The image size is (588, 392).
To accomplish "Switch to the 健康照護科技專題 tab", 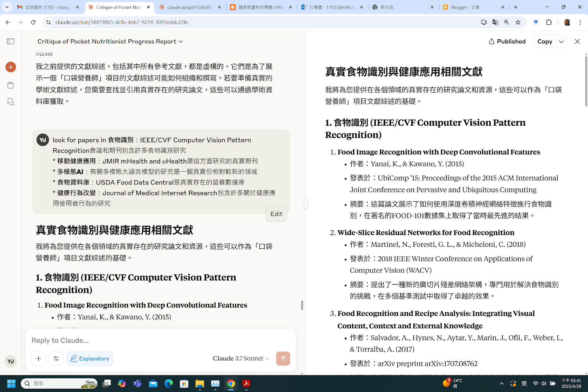I will point(261,7).
